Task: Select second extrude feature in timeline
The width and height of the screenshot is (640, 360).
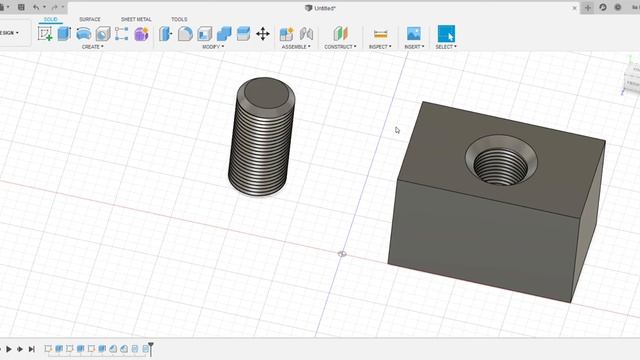Action: pyautogui.click(x=80, y=349)
